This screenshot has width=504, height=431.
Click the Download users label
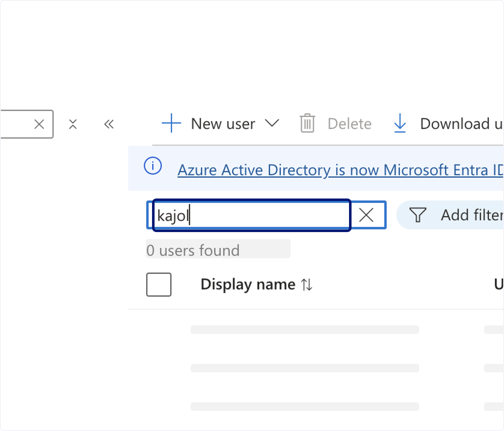pyautogui.click(x=462, y=124)
